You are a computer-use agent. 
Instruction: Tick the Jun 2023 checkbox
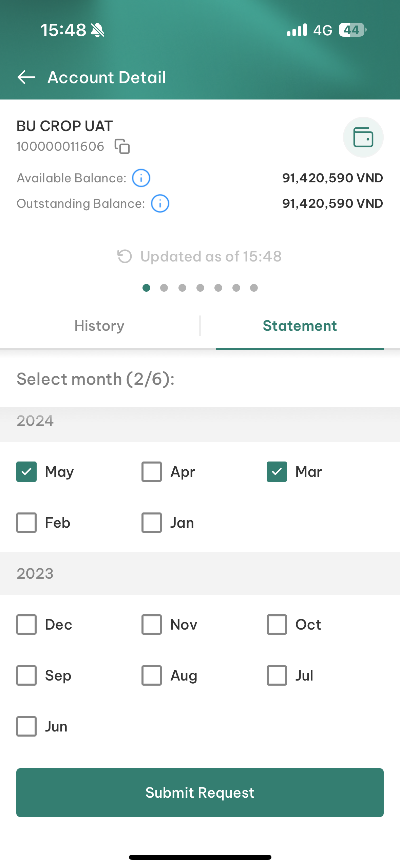click(26, 726)
